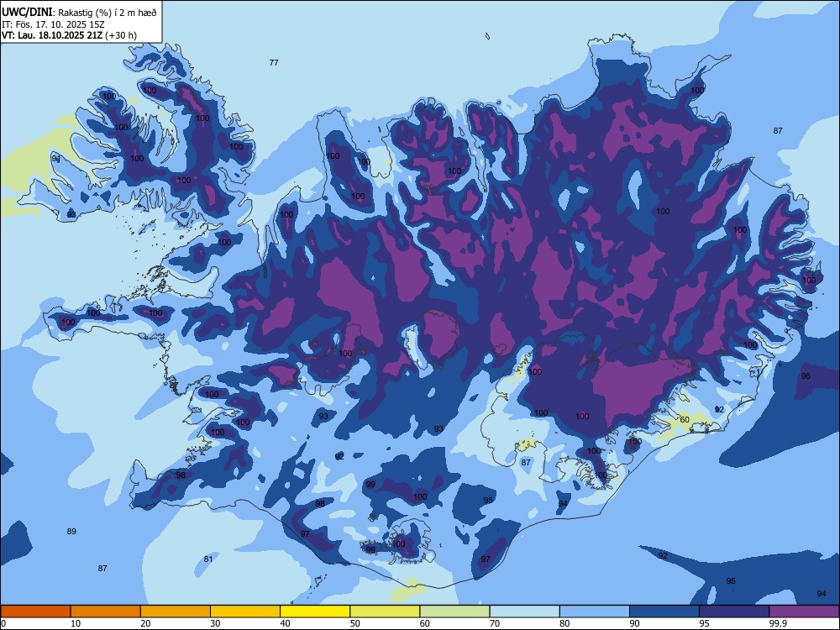
Task: Click the legend tick label '40'
Action: pos(285,623)
